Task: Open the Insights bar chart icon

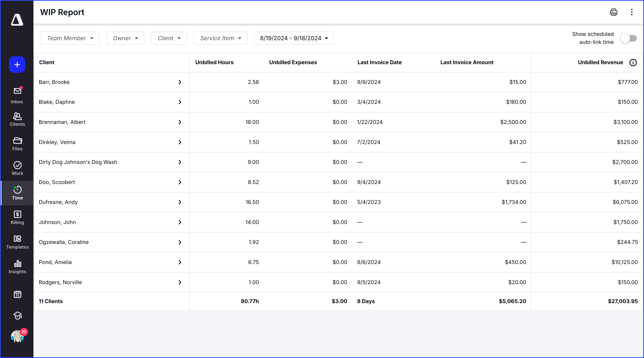Action: coord(17,267)
